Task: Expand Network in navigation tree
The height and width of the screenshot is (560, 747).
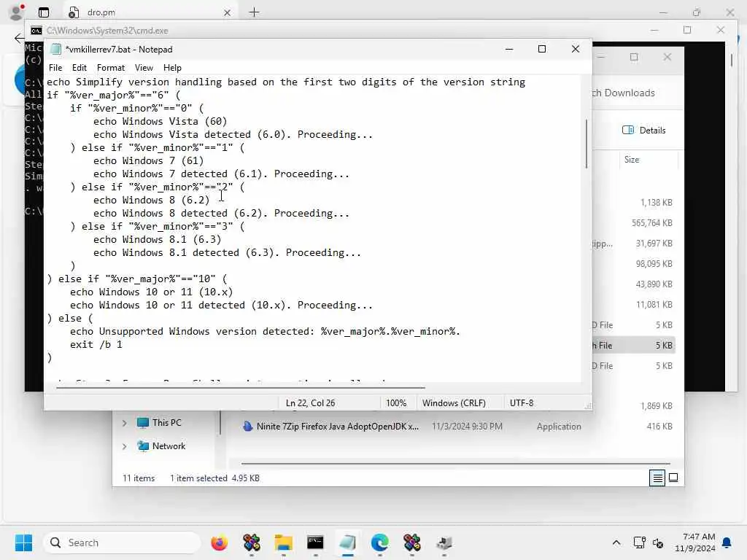Action: point(124,446)
